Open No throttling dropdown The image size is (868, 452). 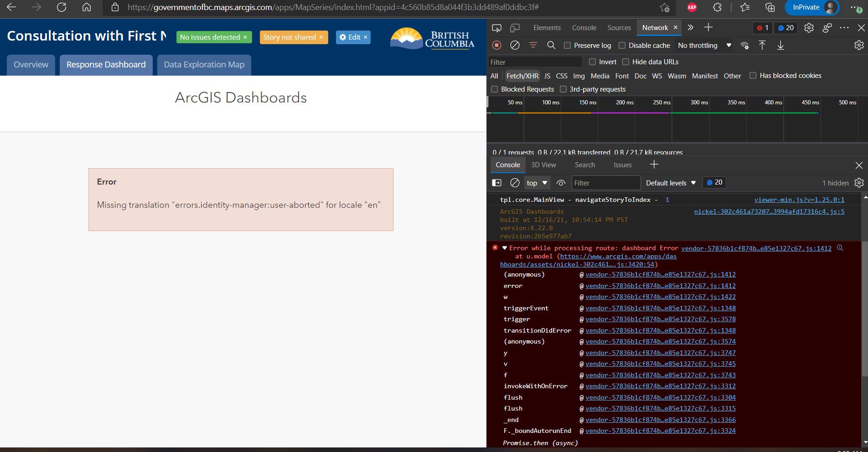point(704,45)
